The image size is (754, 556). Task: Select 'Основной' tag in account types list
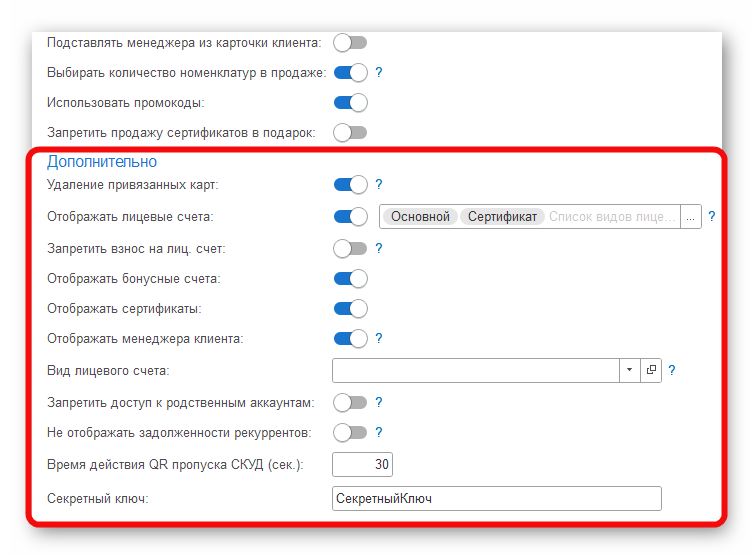pyautogui.click(x=420, y=217)
